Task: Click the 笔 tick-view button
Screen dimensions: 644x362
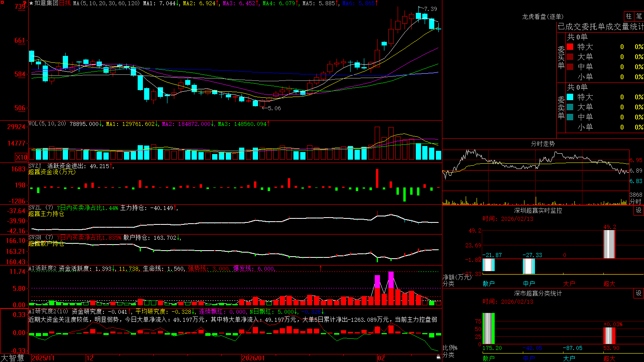Action: 639,16
